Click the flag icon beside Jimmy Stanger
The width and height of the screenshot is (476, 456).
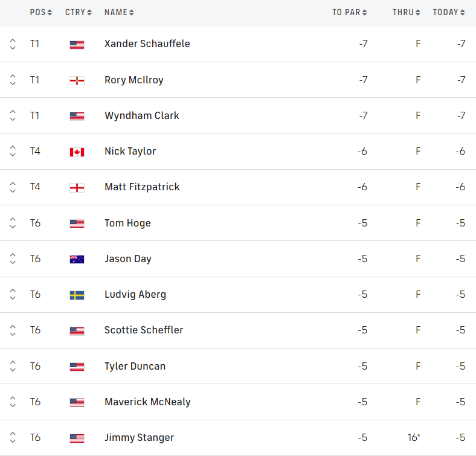pos(77,438)
